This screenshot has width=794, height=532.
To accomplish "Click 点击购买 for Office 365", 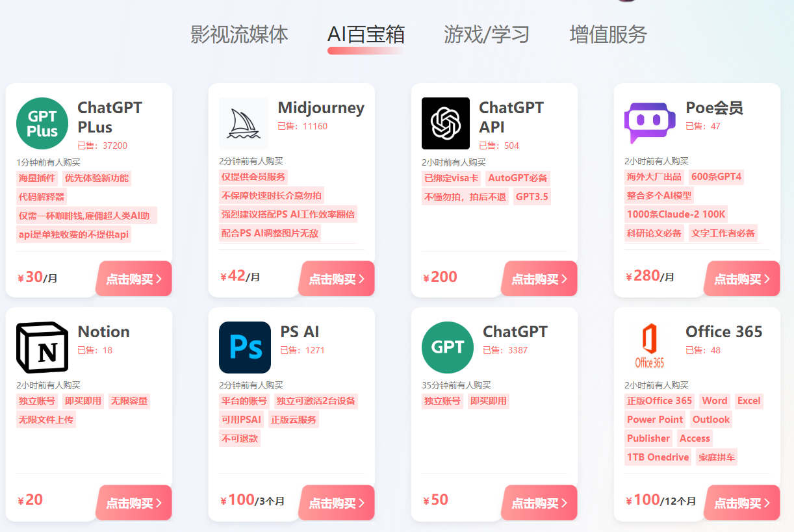I will point(742,503).
